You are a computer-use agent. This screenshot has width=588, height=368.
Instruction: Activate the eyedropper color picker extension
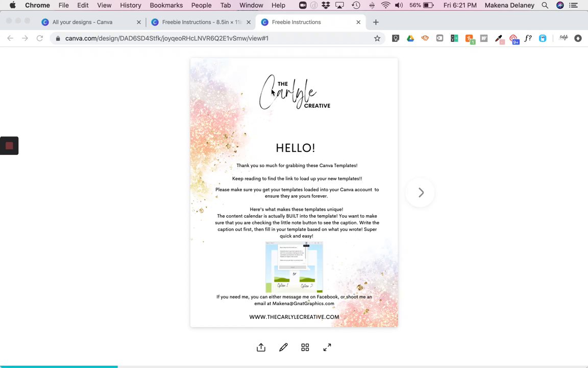point(499,39)
